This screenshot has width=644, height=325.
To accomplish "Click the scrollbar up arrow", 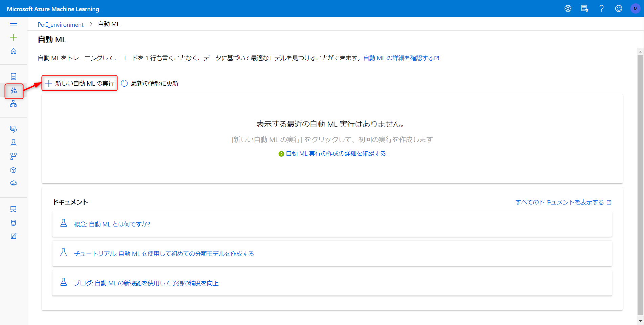I will pos(640,51).
